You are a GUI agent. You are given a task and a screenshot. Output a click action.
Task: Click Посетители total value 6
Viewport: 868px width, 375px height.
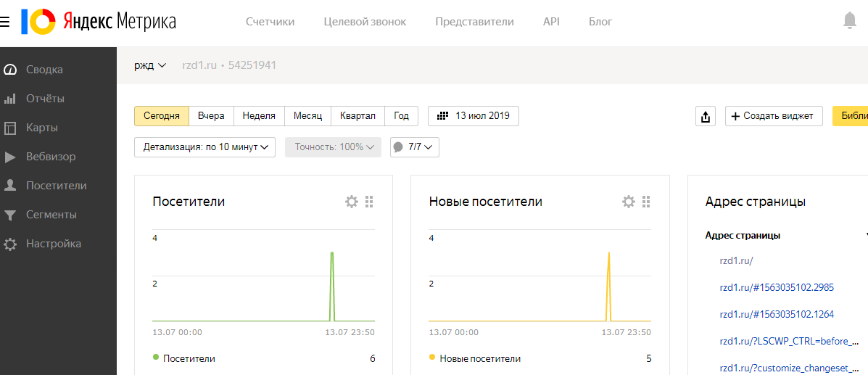373,358
